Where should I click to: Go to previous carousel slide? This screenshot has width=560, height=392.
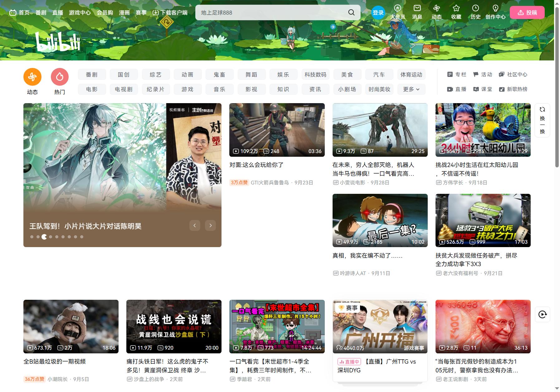tap(195, 225)
